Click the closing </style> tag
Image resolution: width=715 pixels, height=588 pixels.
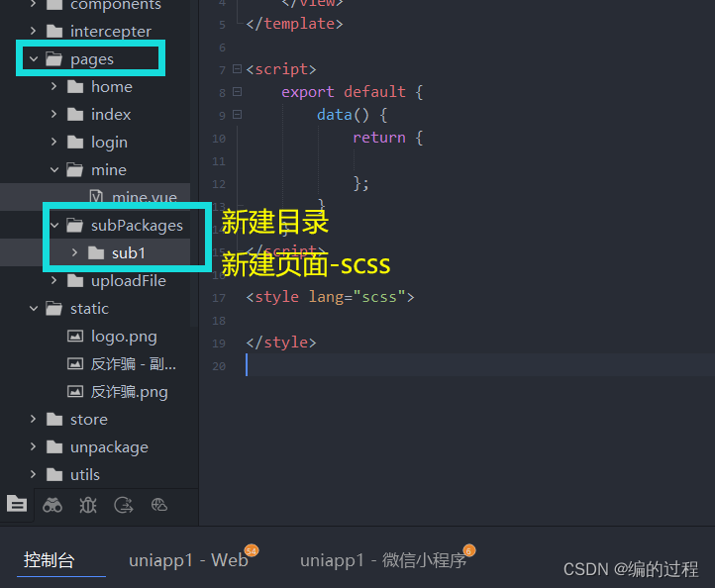click(281, 343)
